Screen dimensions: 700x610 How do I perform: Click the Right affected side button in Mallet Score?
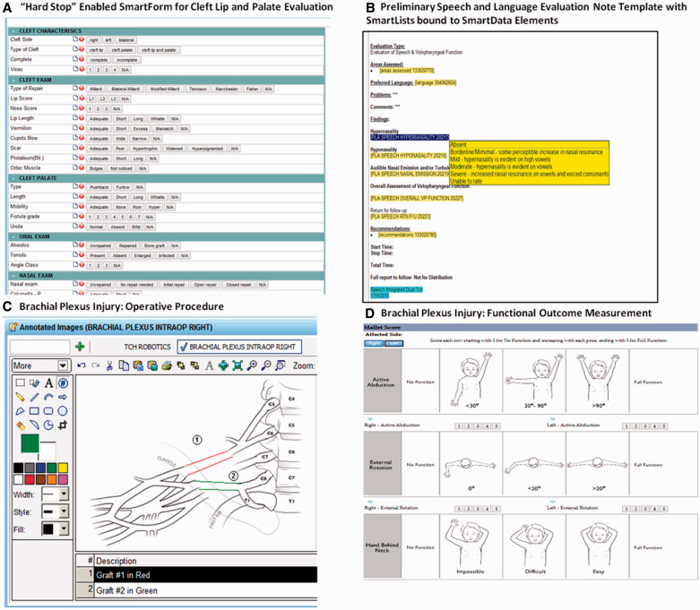374,343
